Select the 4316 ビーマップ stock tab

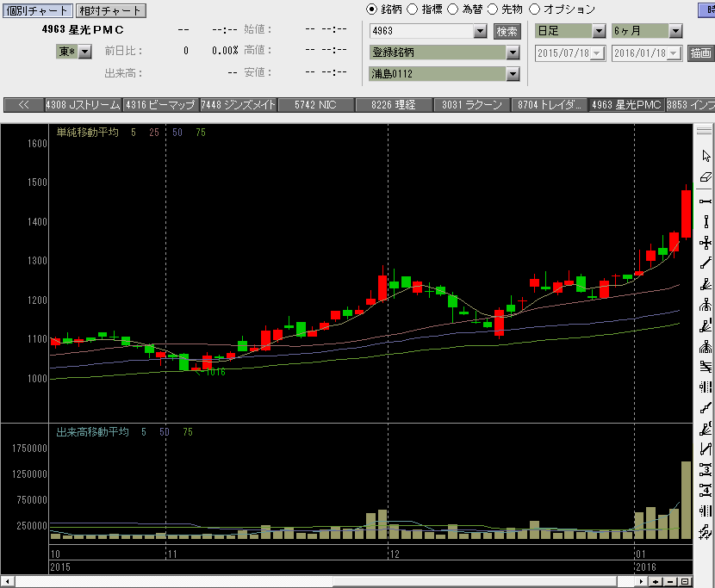(x=160, y=105)
